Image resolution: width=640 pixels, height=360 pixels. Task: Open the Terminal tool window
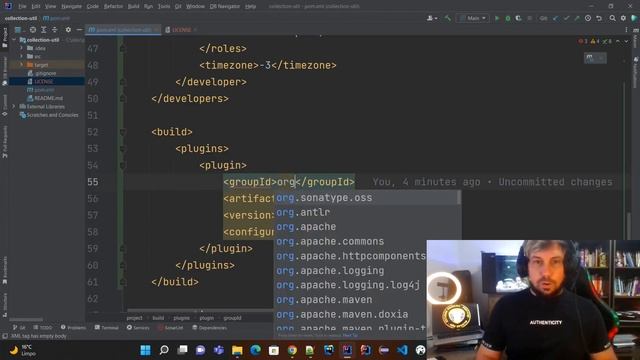(107, 327)
